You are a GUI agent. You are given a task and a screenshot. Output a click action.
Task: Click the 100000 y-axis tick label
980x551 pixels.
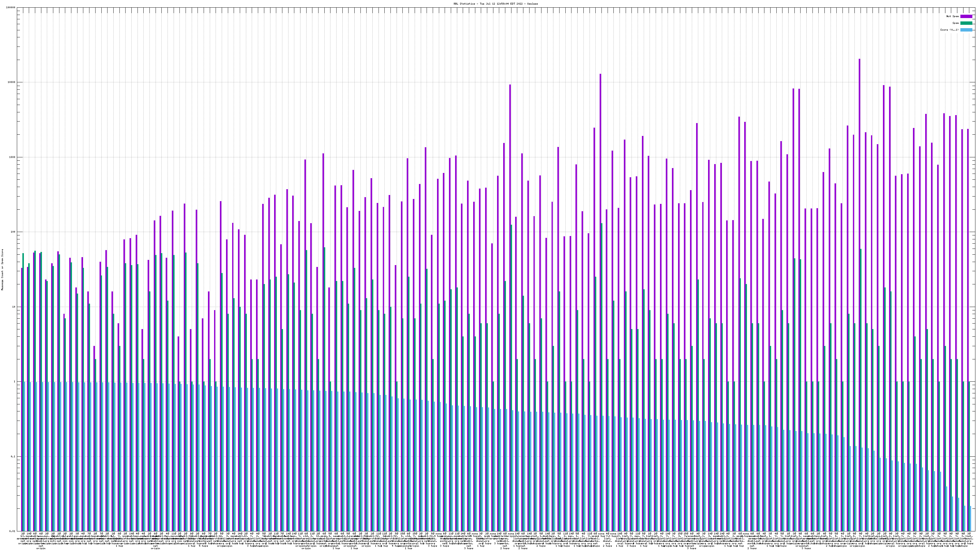coord(11,8)
